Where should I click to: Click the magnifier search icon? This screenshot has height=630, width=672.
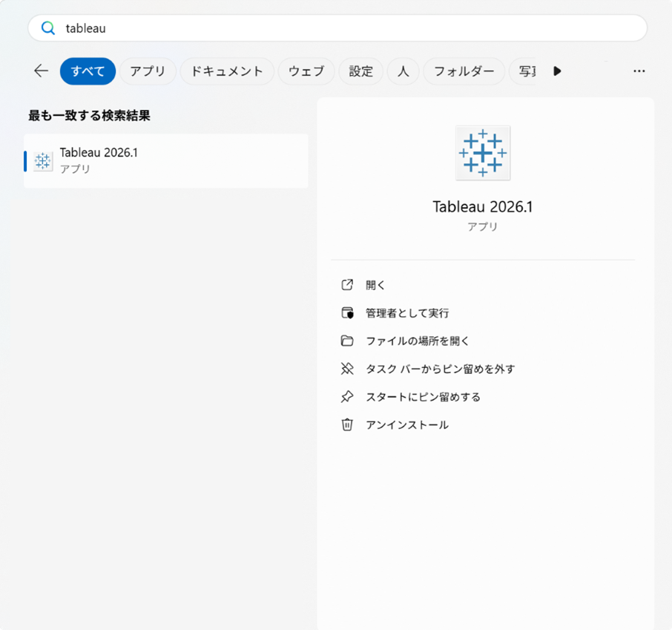[48, 28]
